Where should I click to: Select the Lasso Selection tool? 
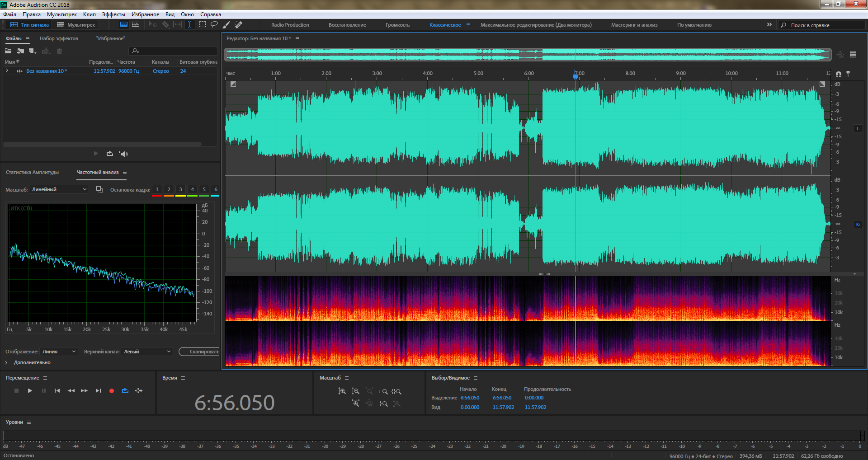coord(214,25)
